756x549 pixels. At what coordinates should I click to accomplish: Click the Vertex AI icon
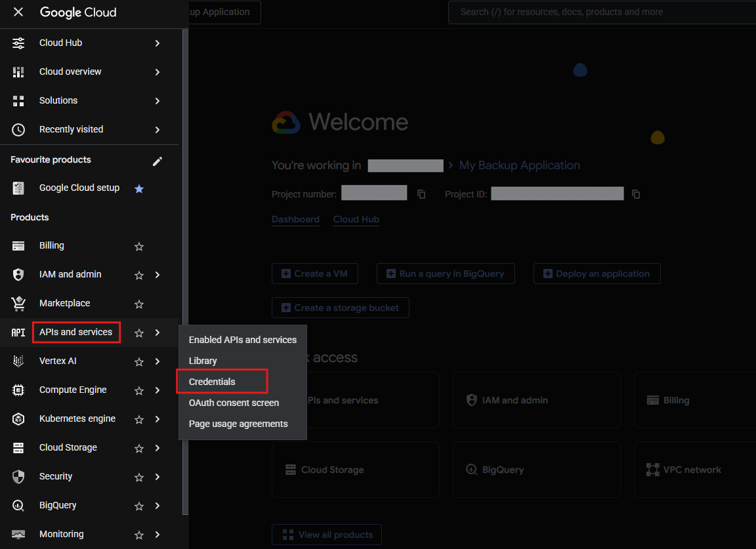18,361
